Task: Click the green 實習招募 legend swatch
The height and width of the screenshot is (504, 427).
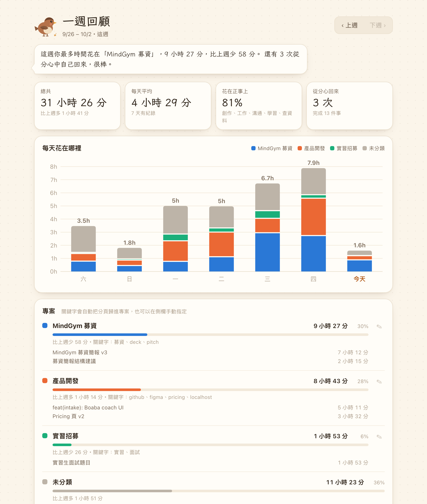Action: coord(332,148)
